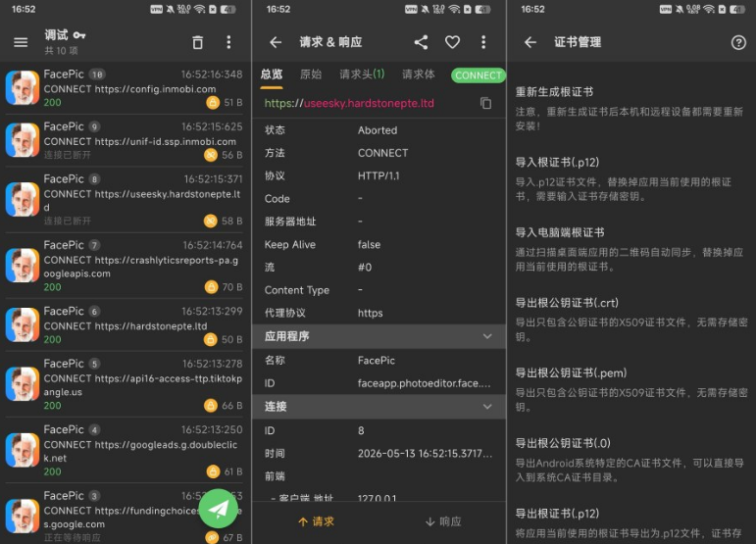Favorite this request with heart icon

[x=452, y=42]
